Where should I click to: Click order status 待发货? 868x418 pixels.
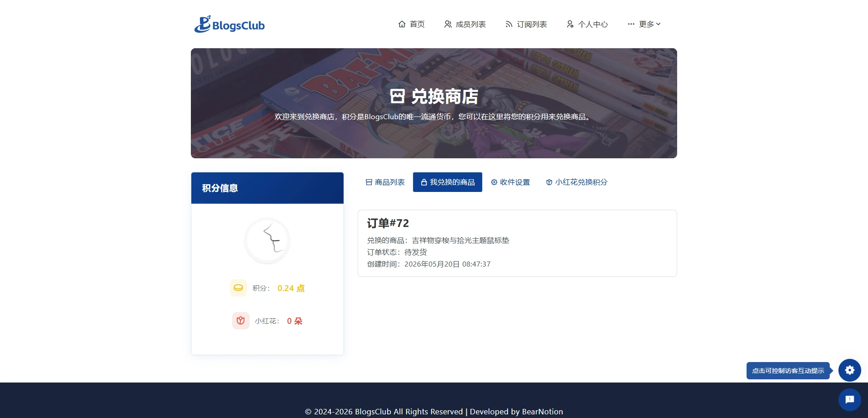pyautogui.click(x=415, y=252)
